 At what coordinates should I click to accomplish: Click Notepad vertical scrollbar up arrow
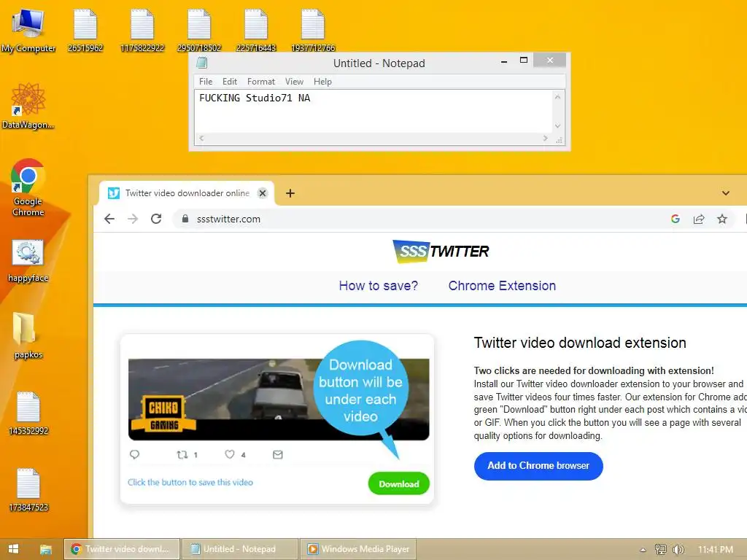pos(558,97)
